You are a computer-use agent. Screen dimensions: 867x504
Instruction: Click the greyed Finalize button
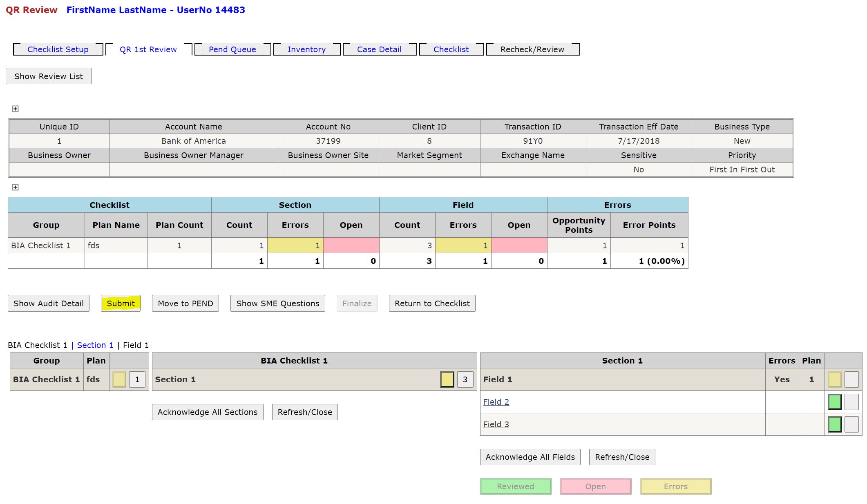[x=357, y=303]
